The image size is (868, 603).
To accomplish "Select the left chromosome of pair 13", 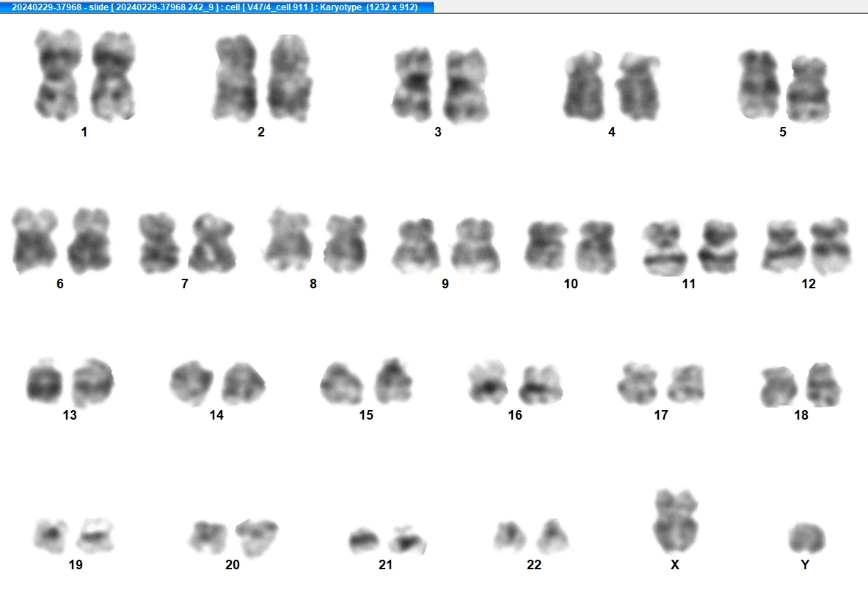I will click(46, 380).
